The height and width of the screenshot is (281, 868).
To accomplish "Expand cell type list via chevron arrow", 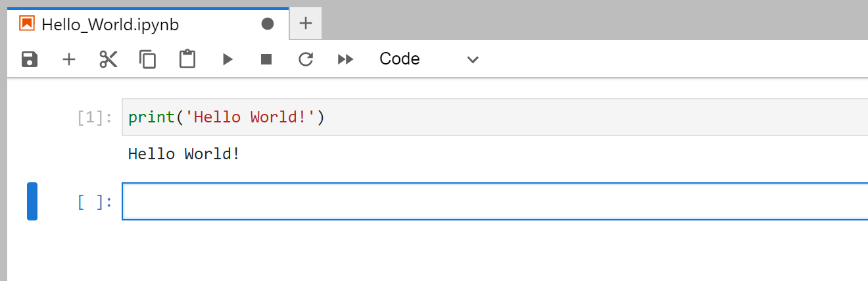I will (472, 60).
